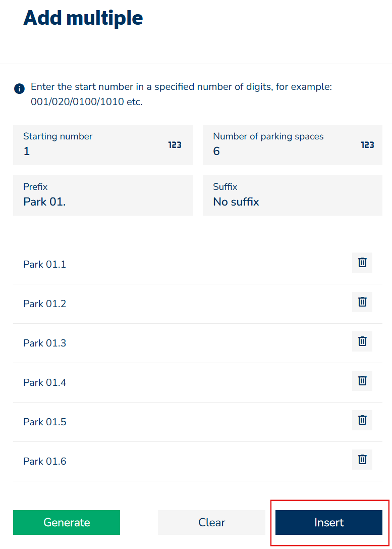Click the info icon near instructions
392x549 pixels.
[19, 89]
